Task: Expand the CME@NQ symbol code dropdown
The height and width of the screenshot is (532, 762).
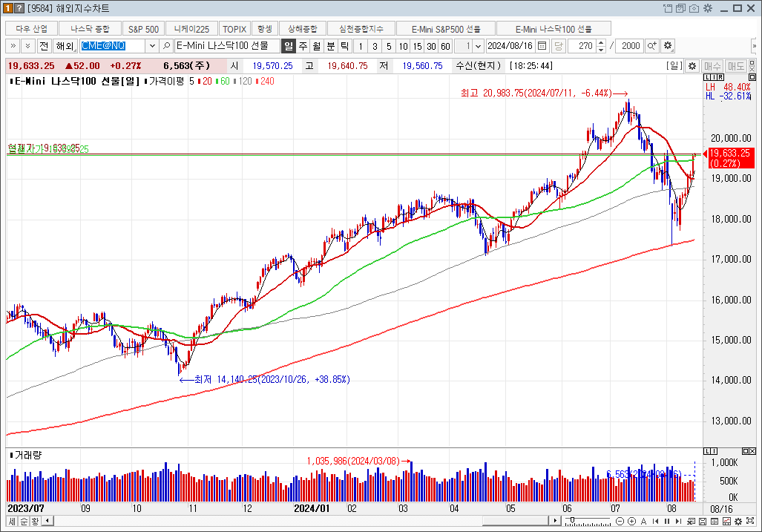Action: (152, 46)
